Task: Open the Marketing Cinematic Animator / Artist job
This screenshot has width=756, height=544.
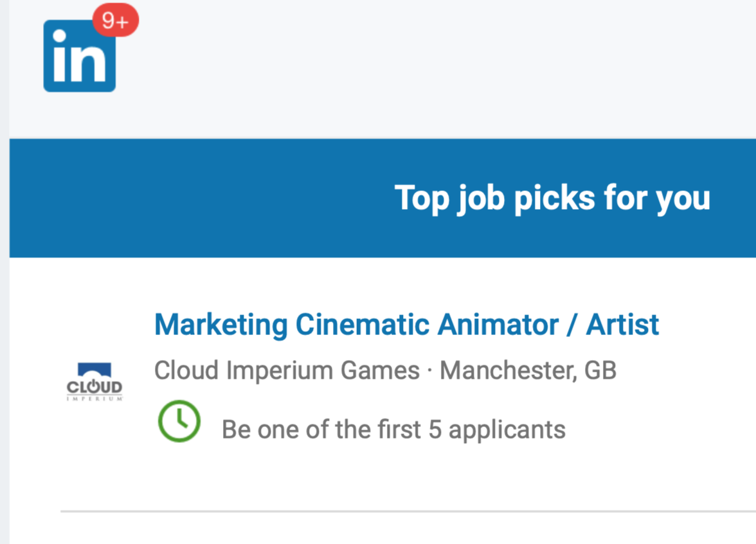Action: (x=406, y=325)
